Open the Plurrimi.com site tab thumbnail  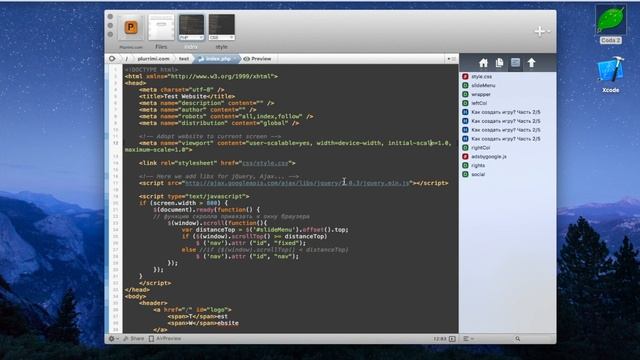(131, 28)
